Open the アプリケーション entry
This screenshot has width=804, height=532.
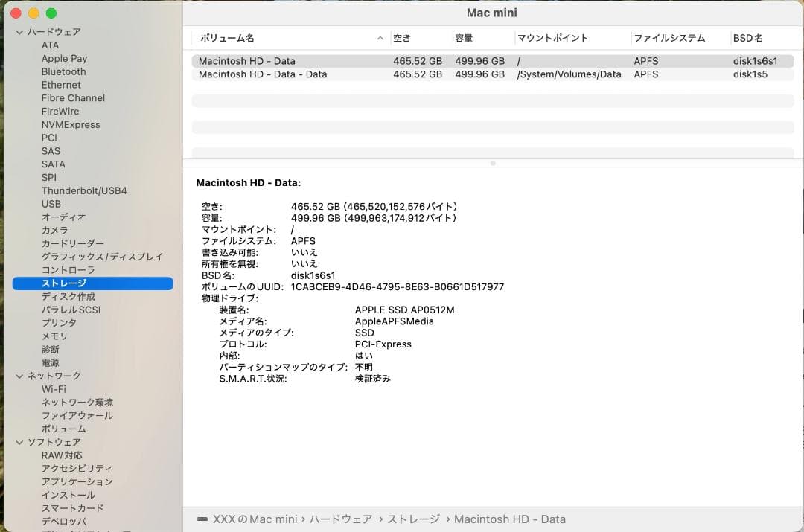(x=77, y=481)
